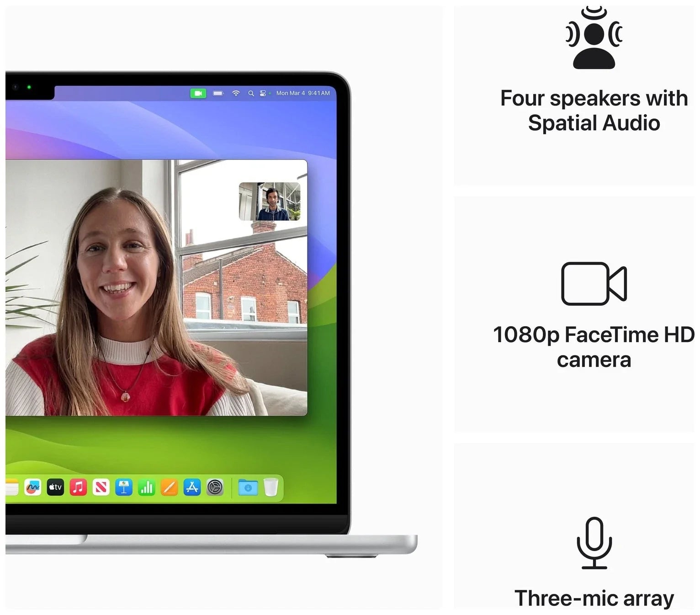Click the Trash icon in dock
This screenshot has width=700, height=615.
coord(271,488)
